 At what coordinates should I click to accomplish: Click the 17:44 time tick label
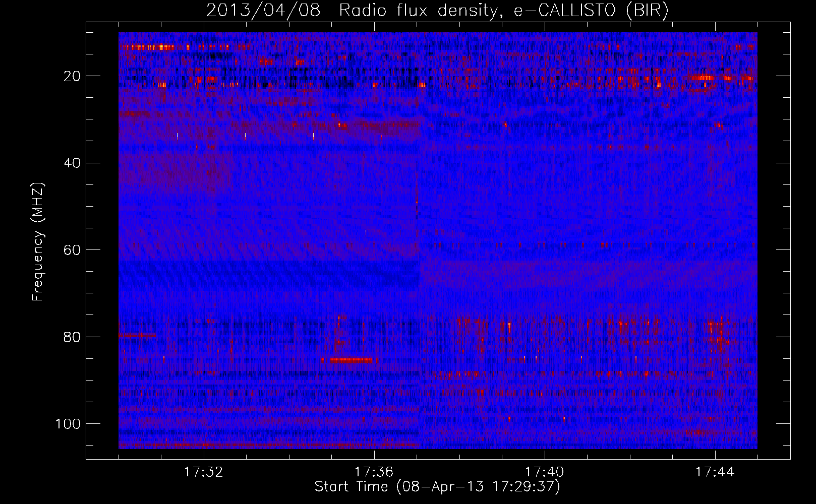click(x=715, y=472)
